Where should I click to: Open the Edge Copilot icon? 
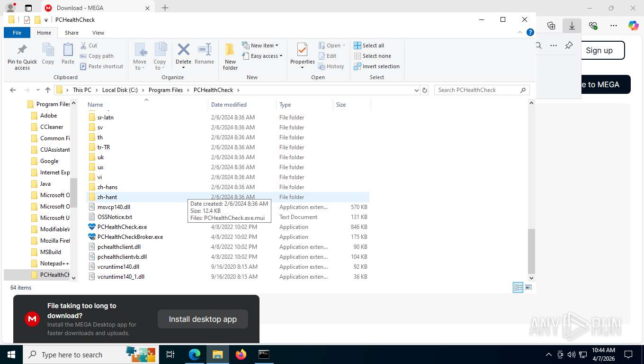pos(633,26)
